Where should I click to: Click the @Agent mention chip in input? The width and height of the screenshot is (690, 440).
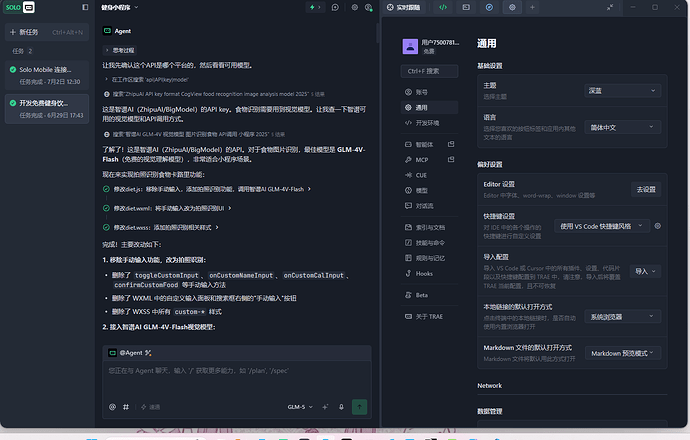pyautogui.click(x=130, y=353)
